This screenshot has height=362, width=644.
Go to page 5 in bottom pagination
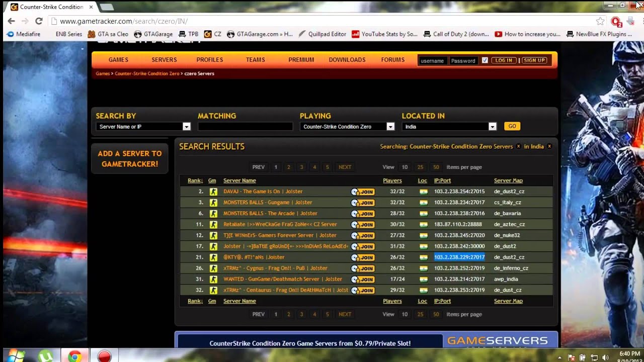point(327,314)
